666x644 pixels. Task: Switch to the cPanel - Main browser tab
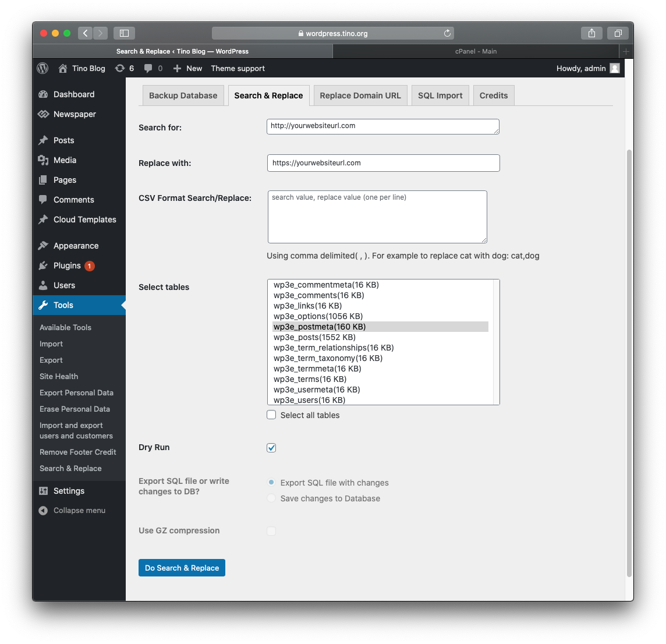click(476, 51)
